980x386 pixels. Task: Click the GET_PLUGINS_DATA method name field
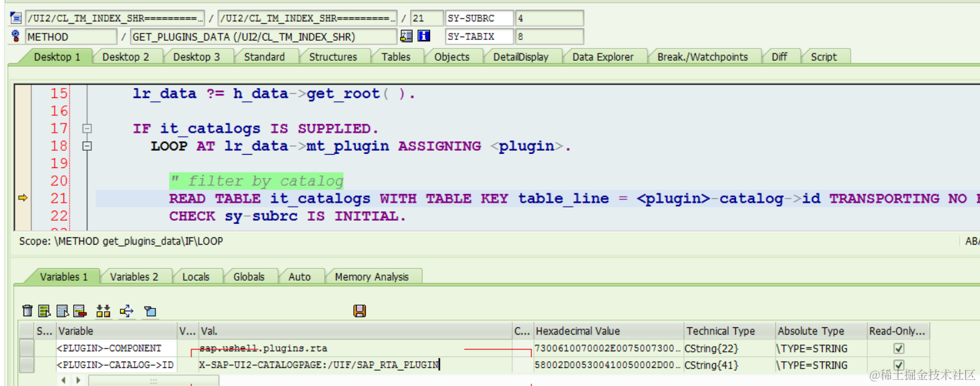click(263, 37)
